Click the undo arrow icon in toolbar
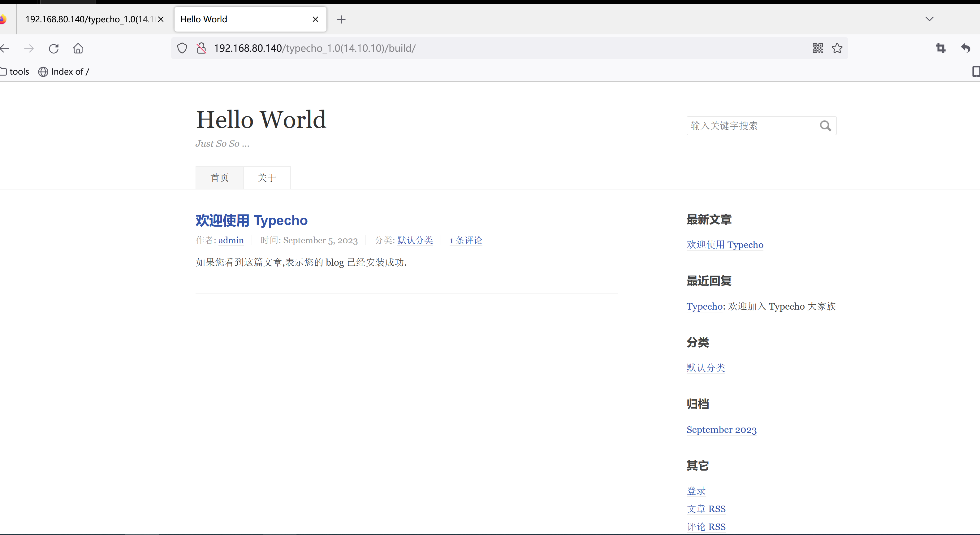 [x=965, y=48]
